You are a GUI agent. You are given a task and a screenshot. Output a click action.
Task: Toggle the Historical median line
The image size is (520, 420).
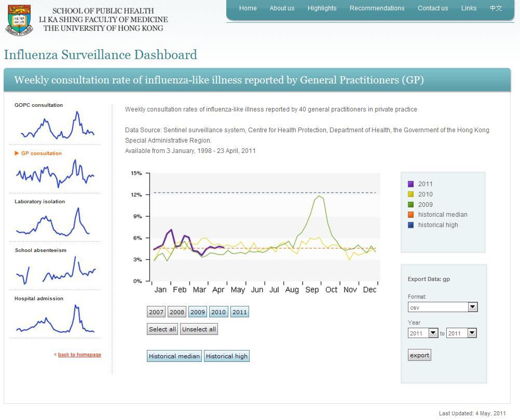click(174, 356)
